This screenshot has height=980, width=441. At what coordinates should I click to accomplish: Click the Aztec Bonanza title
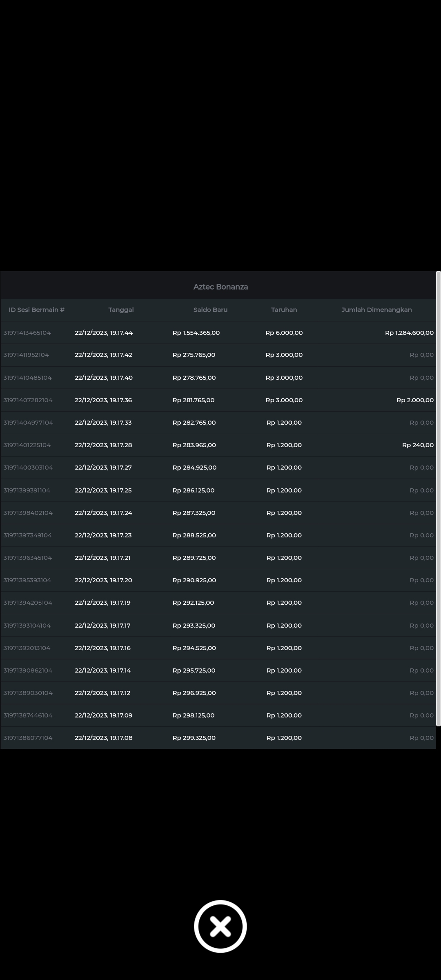[220, 287]
